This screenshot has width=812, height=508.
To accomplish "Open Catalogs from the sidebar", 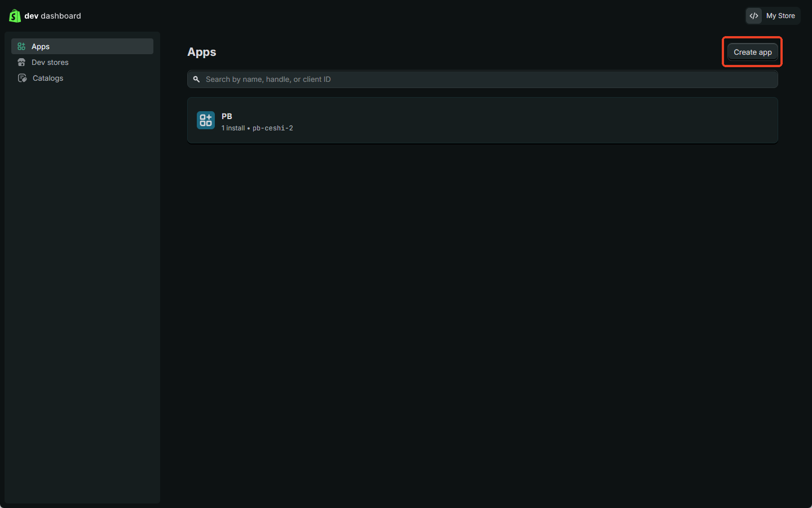I will point(48,78).
